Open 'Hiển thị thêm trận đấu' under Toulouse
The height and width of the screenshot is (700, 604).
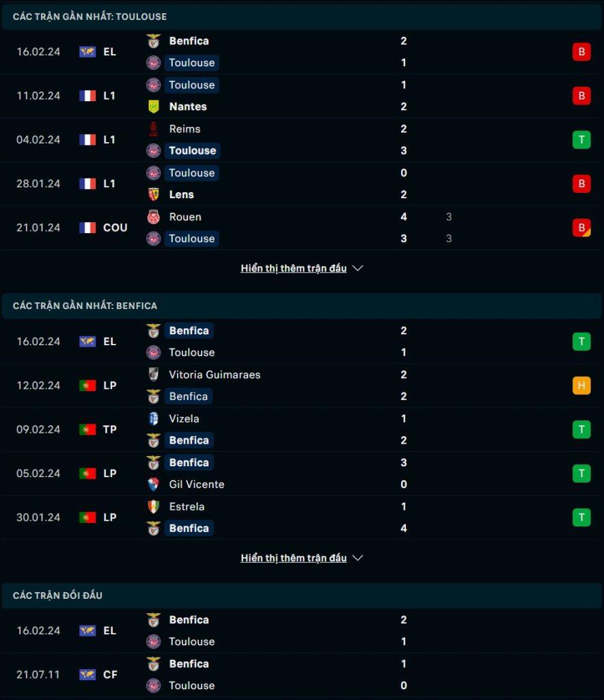click(x=294, y=268)
